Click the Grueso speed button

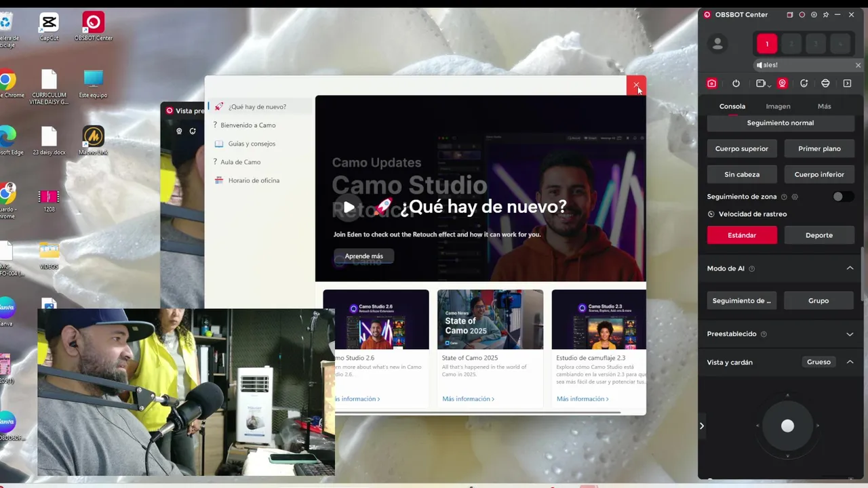pyautogui.click(x=818, y=362)
